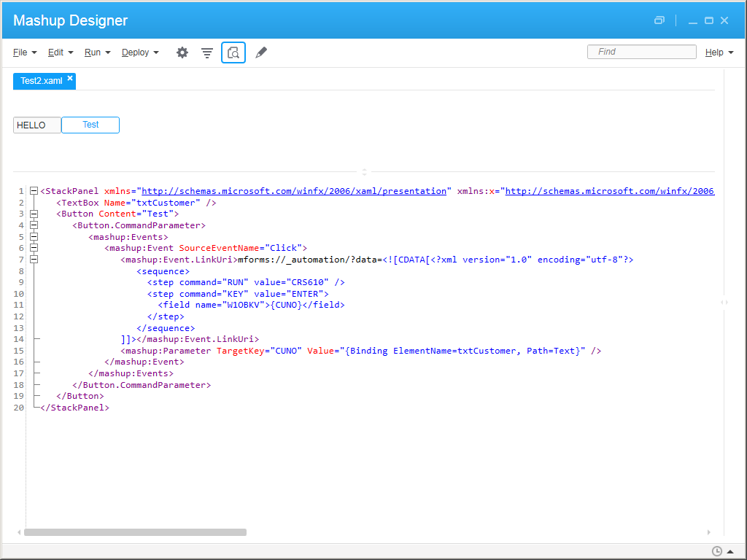This screenshot has height=560, width=747.
Task: Open the File menu
Action: click(x=25, y=52)
